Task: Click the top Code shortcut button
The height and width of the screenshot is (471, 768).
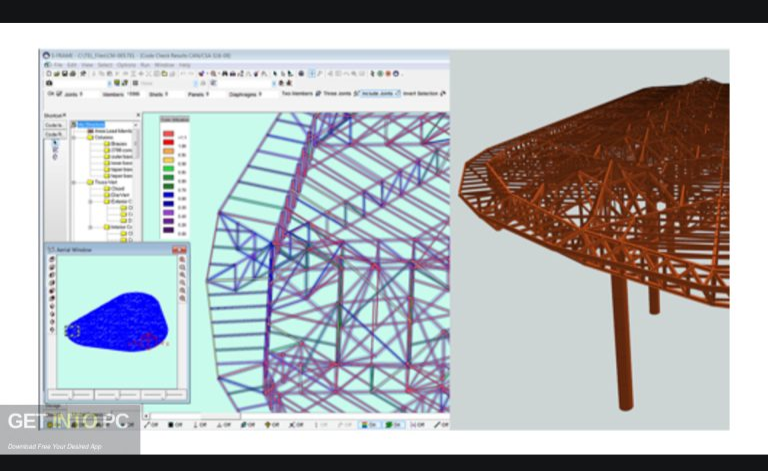Action: (54, 126)
